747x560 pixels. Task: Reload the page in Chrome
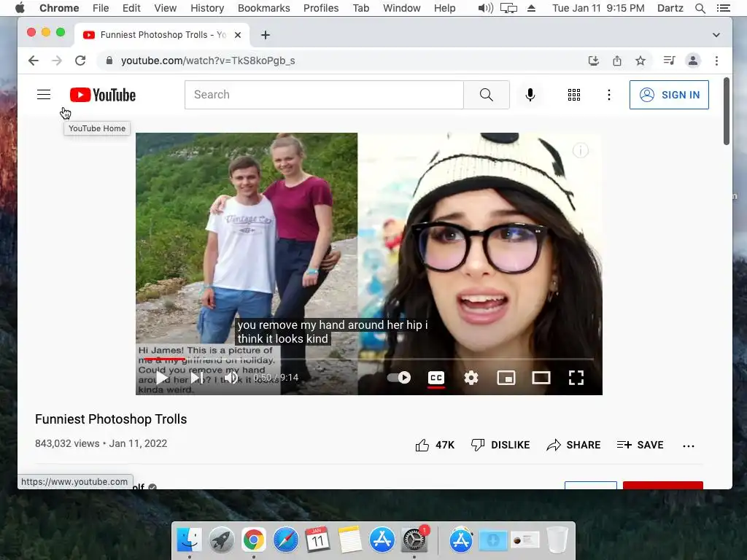point(80,61)
